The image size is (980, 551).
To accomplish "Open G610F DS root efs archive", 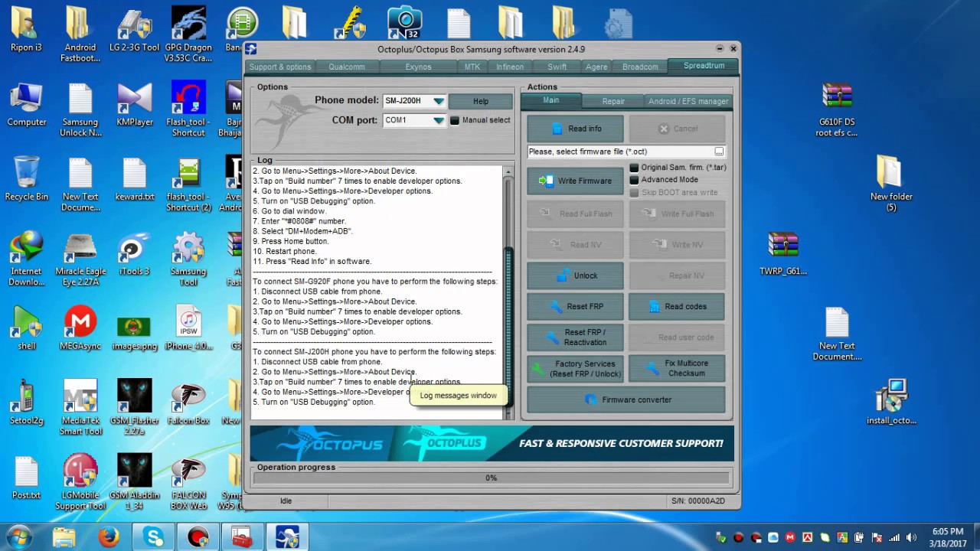I will coord(838,109).
